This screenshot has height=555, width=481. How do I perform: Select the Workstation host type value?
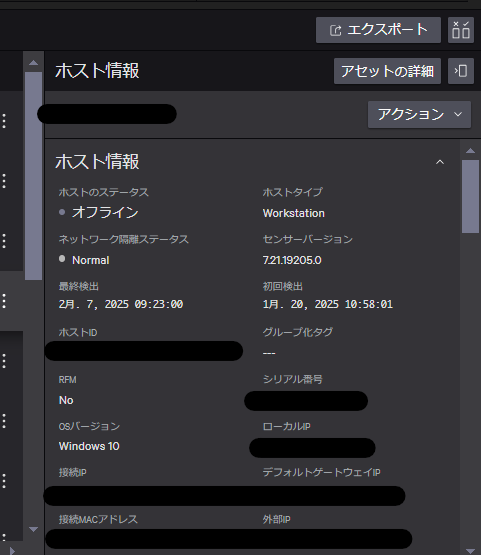tap(293, 213)
